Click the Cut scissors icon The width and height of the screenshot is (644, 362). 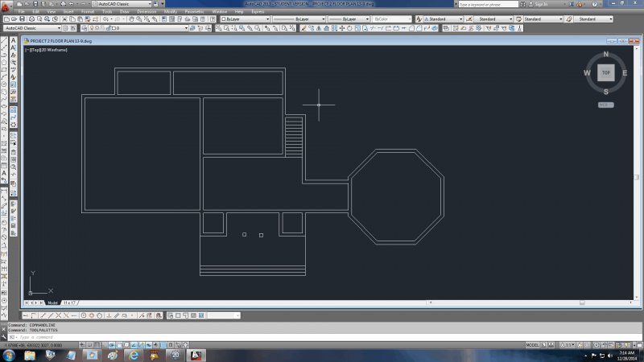(64, 19)
